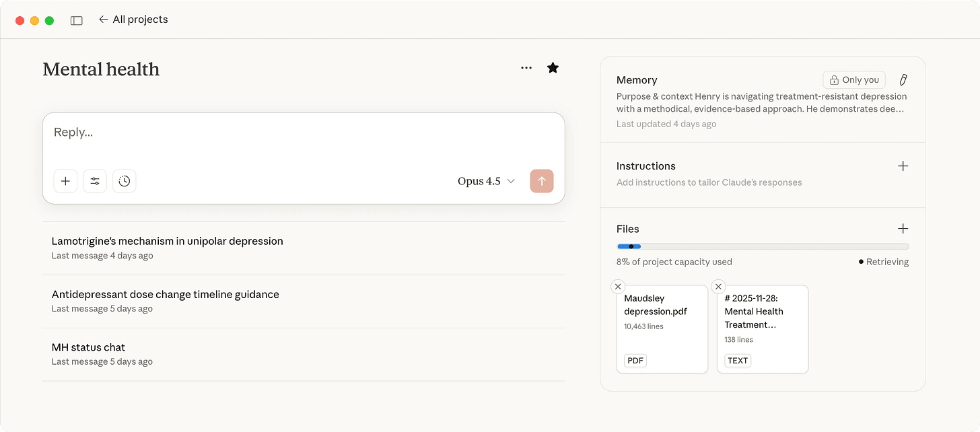Open Lamotrigine's mechanism in unipolar depression chat

168,241
